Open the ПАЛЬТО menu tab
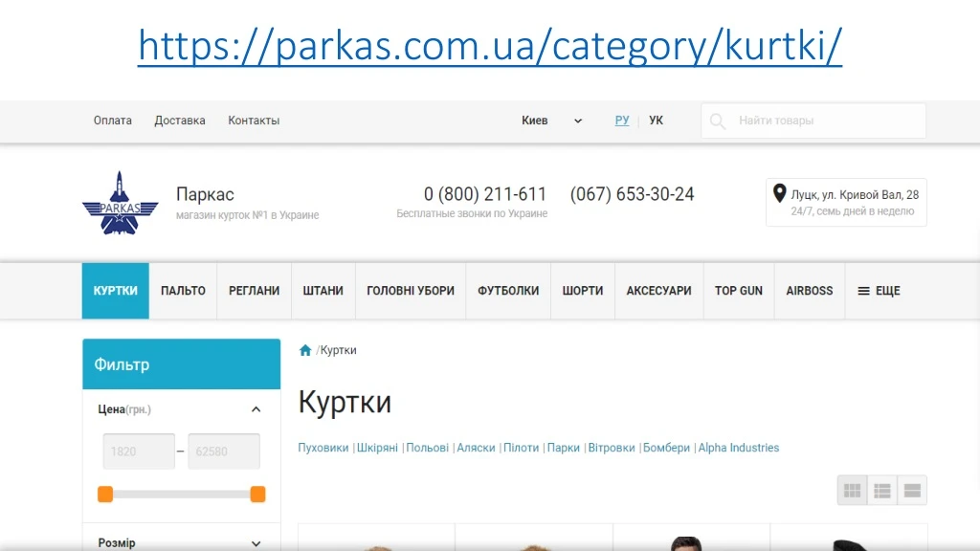The image size is (980, 551). click(x=183, y=291)
